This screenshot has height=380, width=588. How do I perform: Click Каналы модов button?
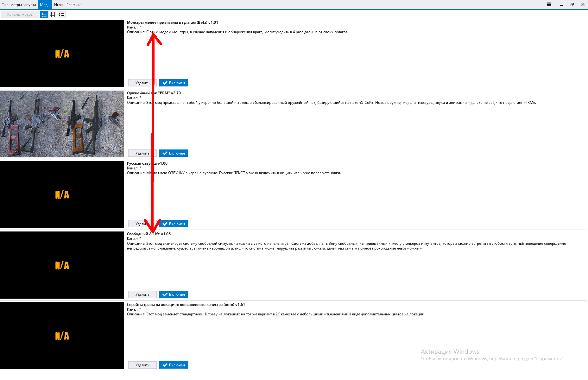click(20, 15)
